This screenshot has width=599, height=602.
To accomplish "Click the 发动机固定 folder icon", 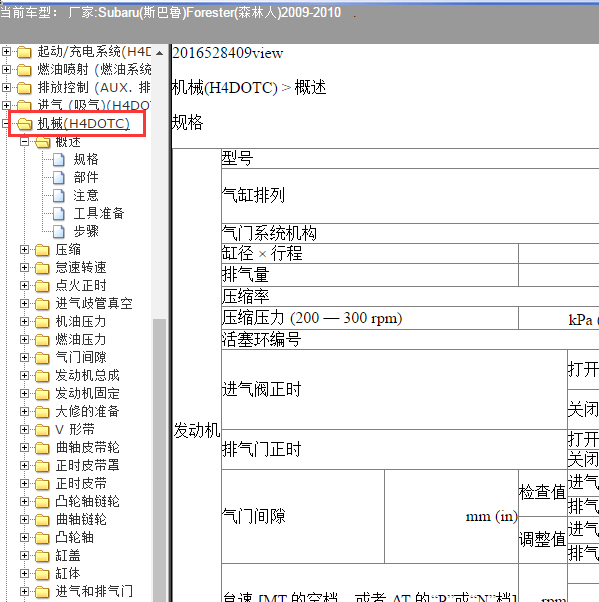I will (42, 394).
